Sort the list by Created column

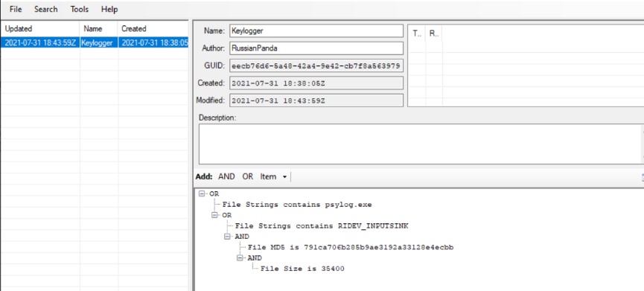pyautogui.click(x=153, y=29)
